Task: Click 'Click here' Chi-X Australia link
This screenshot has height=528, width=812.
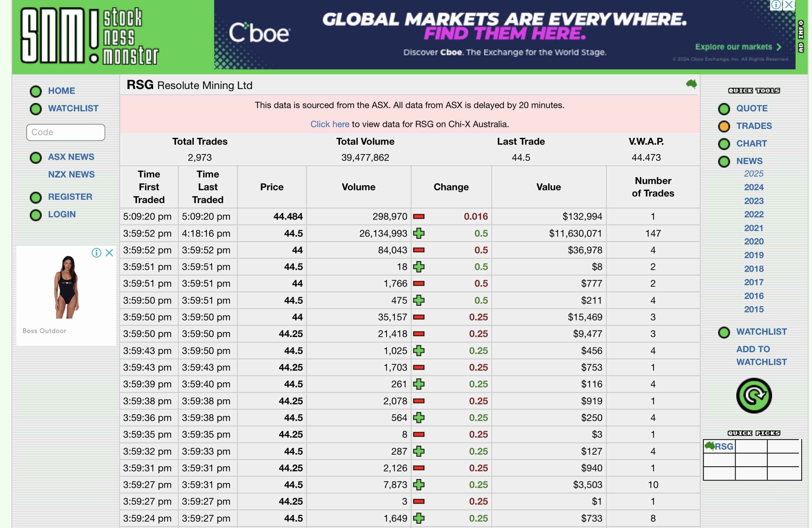Action: point(329,124)
